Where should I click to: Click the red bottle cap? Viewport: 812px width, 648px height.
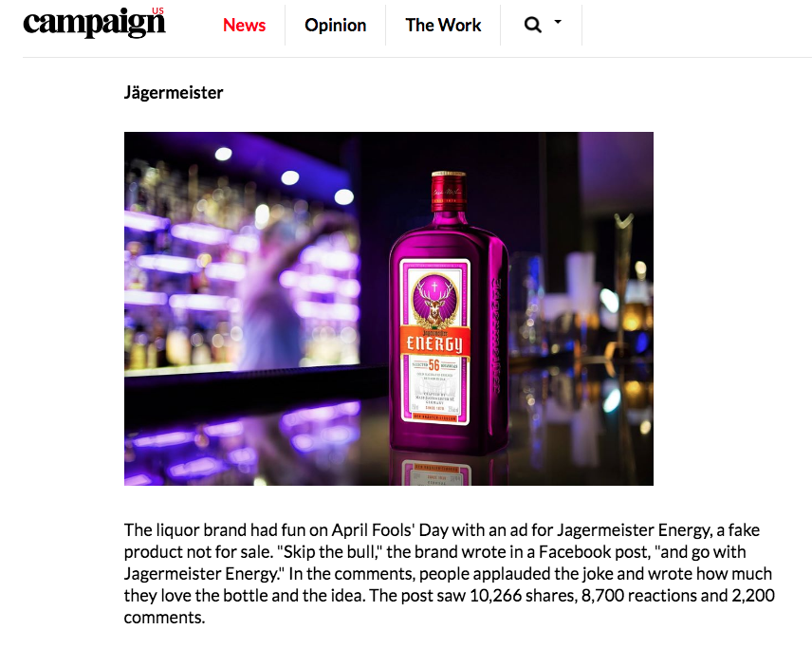tap(449, 191)
